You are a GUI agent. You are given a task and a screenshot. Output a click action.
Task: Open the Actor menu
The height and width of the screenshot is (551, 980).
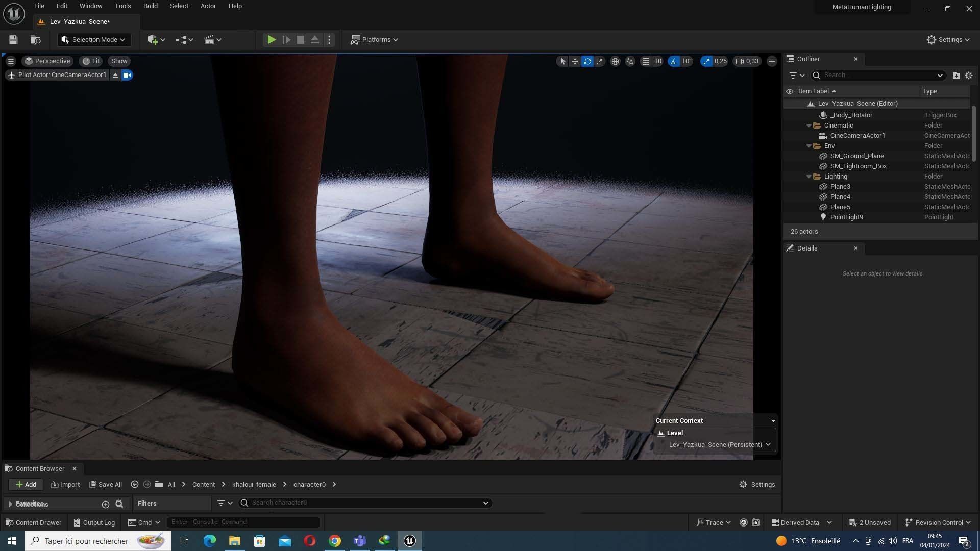pyautogui.click(x=208, y=6)
